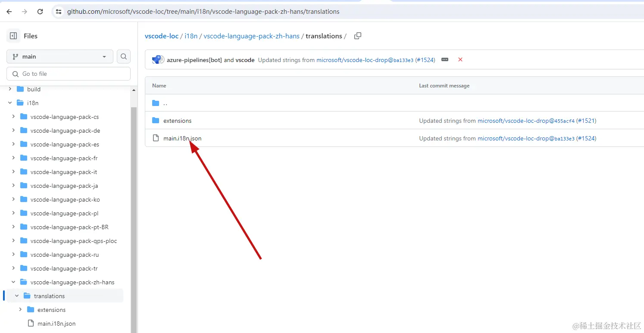The width and height of the screenshot is (644, 333).
Task: Expand vscode-language-pack-de folder chevron
Action: click(x=13, y=131)
